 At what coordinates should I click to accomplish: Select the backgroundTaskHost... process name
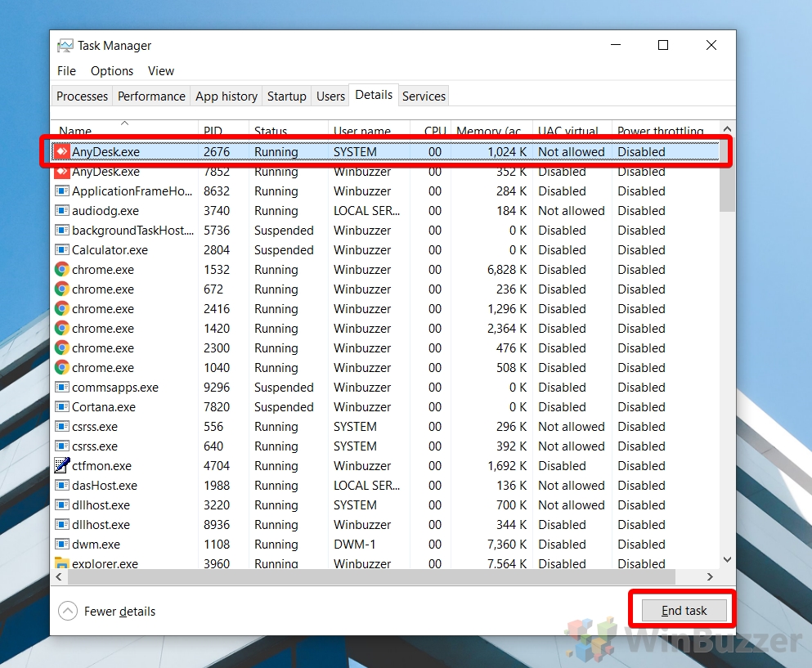click(133, 231)
